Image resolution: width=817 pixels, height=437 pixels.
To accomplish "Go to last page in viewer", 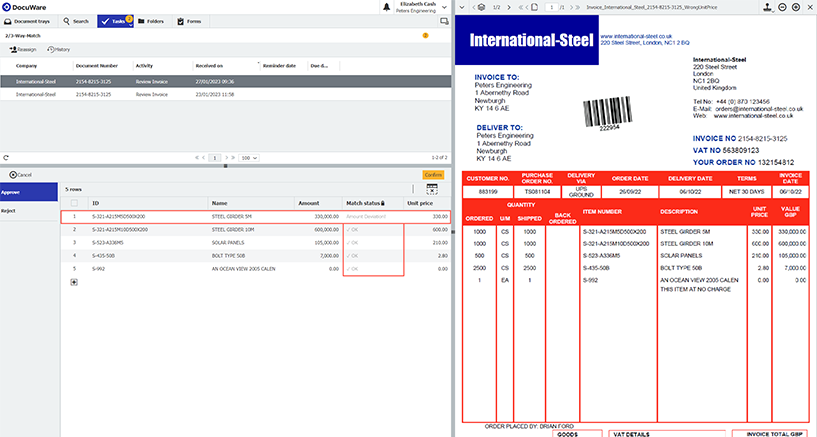I will click(x=577, y=7).
